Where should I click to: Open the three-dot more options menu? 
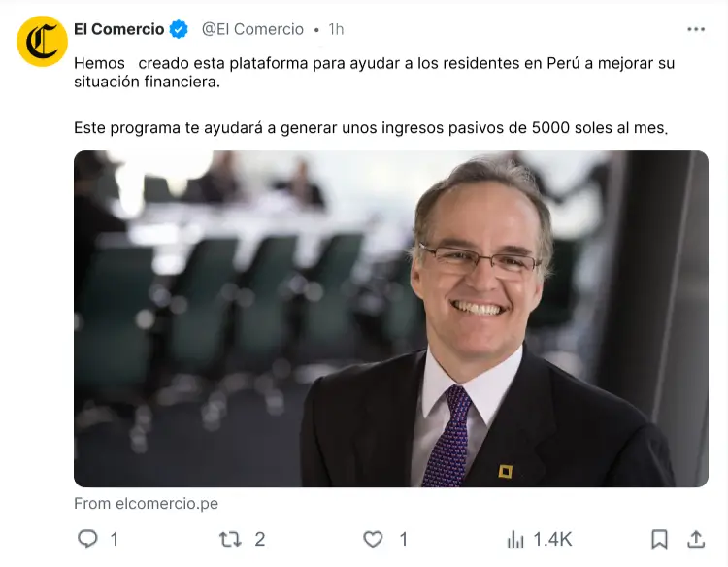click(x=696, y=29)
